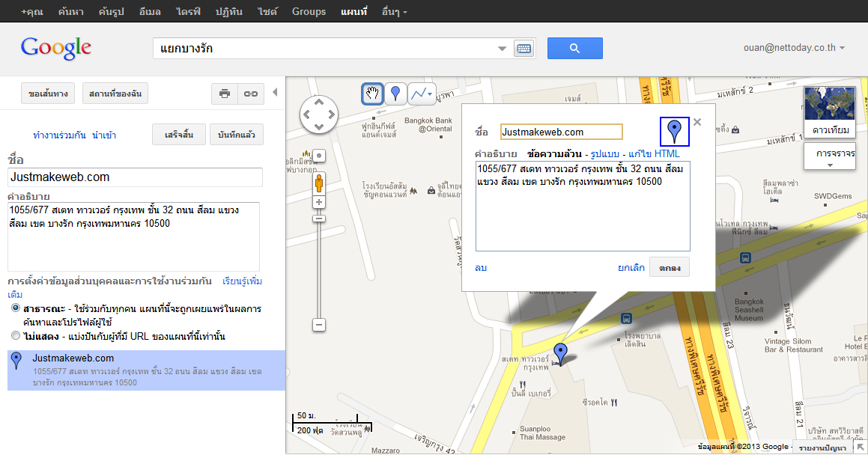
Task: Change the placemark icon in popup
Action: [674, 132]
